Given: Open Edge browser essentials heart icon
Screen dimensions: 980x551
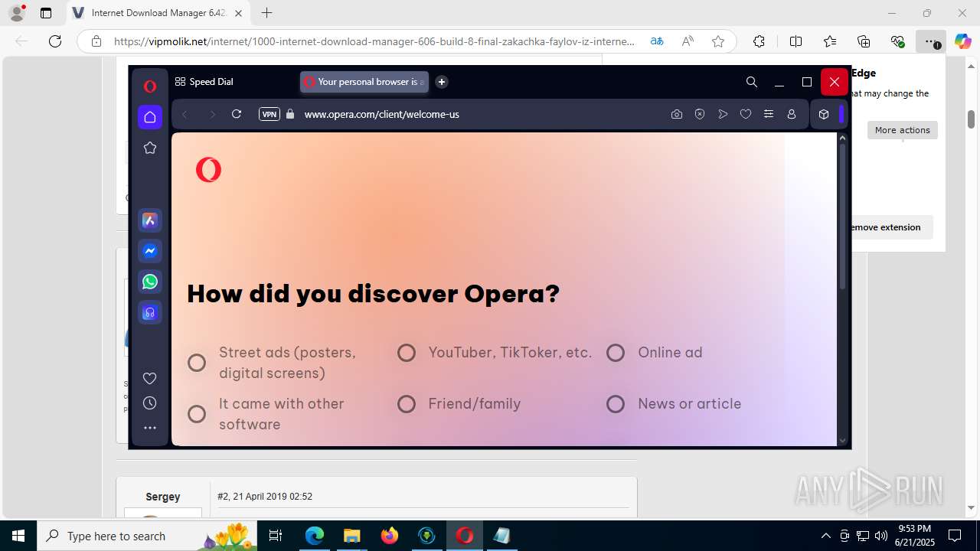Looking at the screenshot, I should [x=897, y=41].
